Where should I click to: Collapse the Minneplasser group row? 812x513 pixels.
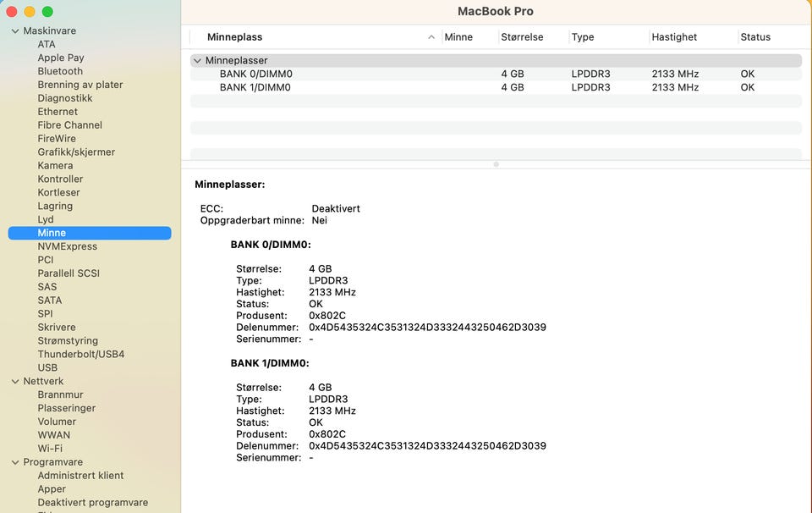coord(197,61)
